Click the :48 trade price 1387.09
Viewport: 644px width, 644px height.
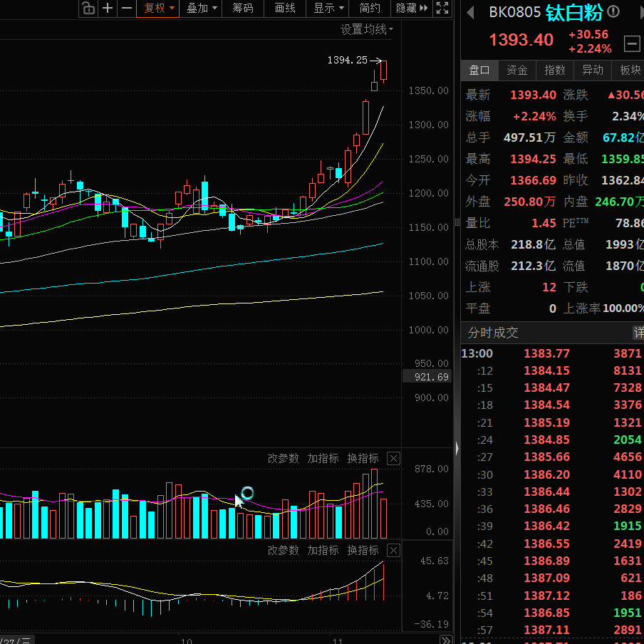click(x=546, y=578)
